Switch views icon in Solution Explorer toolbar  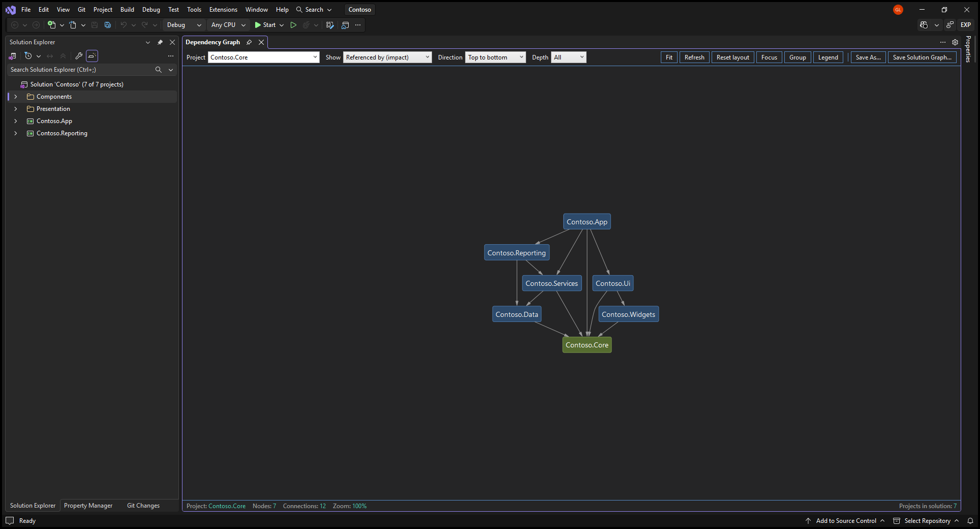[x=13, y=56]
